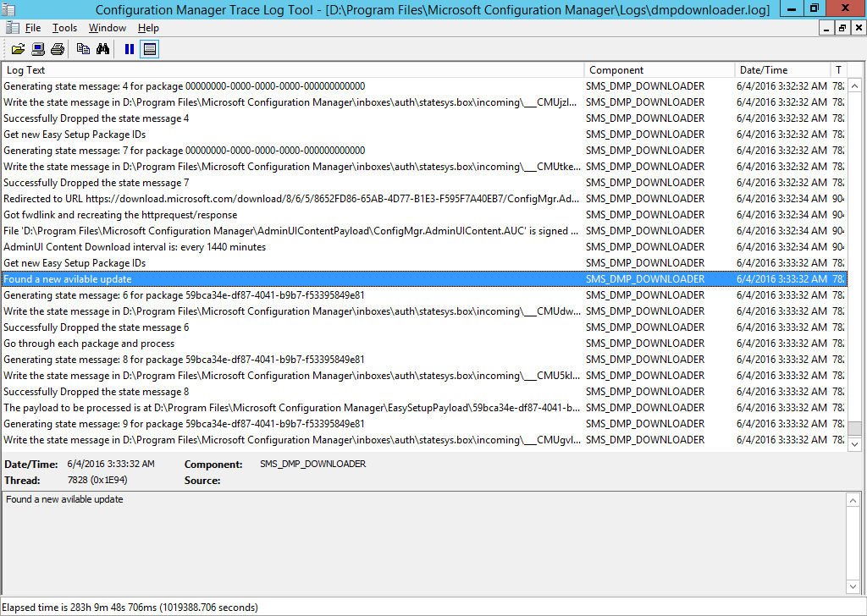
Task: Restore the inner log document window
Action: point(842,28)
